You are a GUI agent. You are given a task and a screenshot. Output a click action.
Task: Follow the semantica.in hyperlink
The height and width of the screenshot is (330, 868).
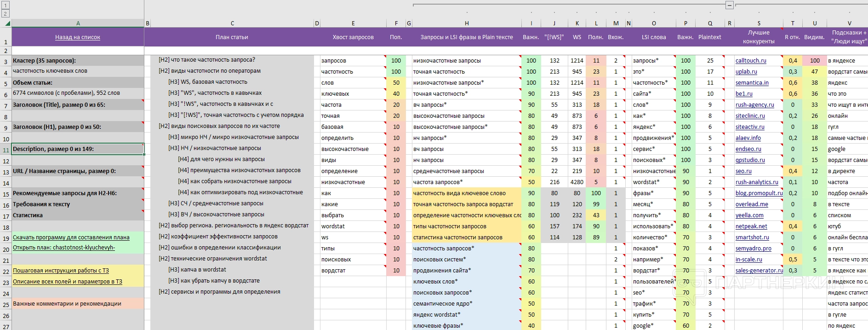752,83
